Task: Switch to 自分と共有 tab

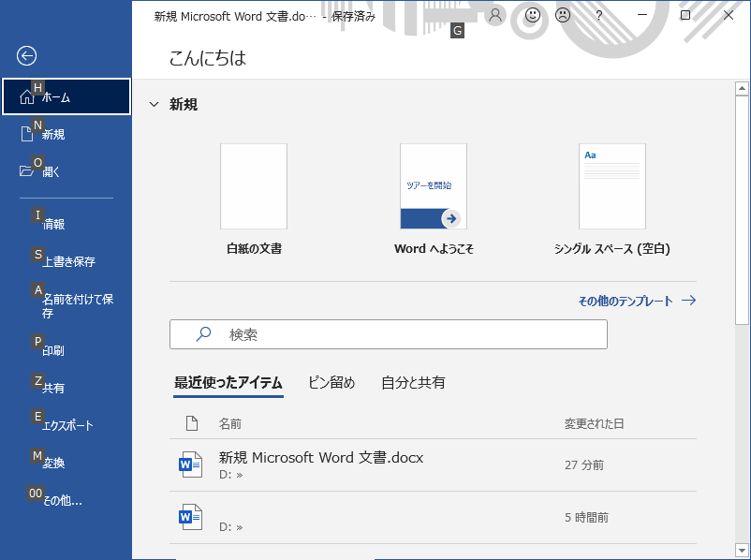Action: pos(413,382)
